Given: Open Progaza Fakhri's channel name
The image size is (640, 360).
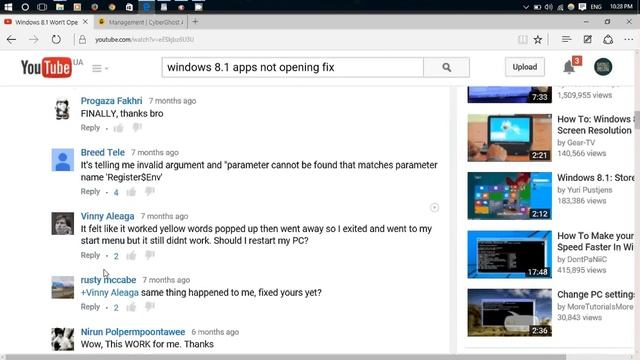Looking at the screenshot, I should (x=111, y=101).
